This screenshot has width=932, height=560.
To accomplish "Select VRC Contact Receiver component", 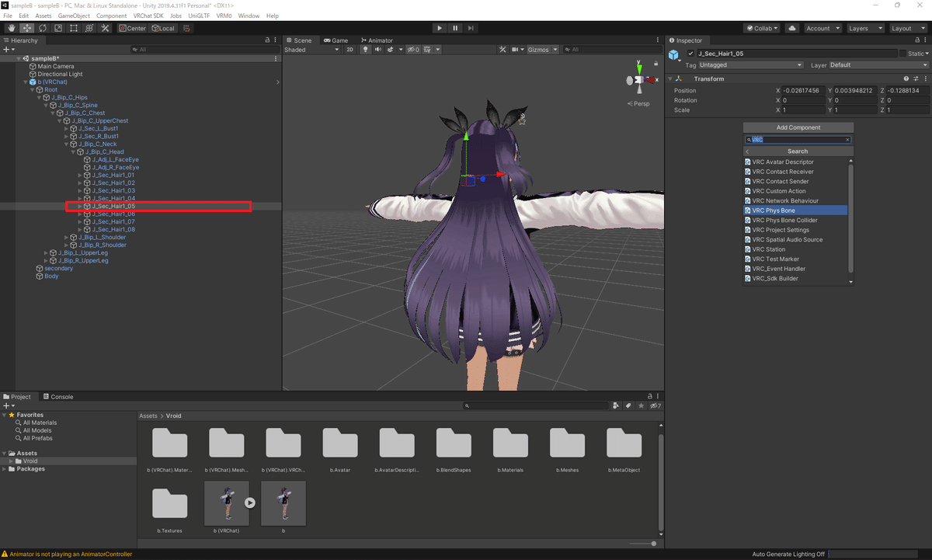I will tap(795, 172).
